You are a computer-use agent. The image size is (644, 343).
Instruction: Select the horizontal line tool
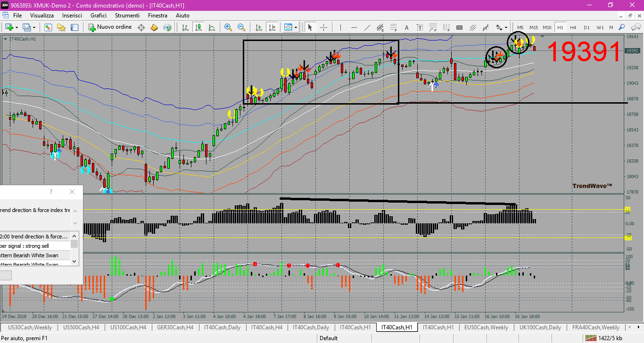point(354,27)
